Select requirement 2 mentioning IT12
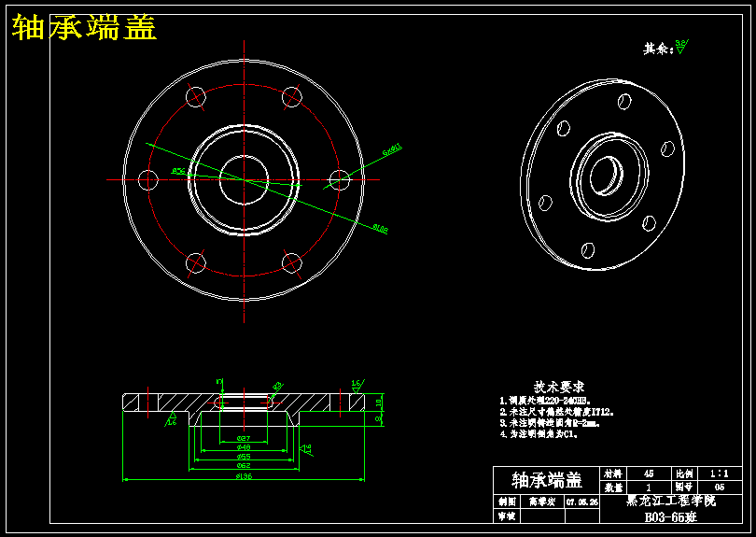756x537 pixels. click(556, 412)
